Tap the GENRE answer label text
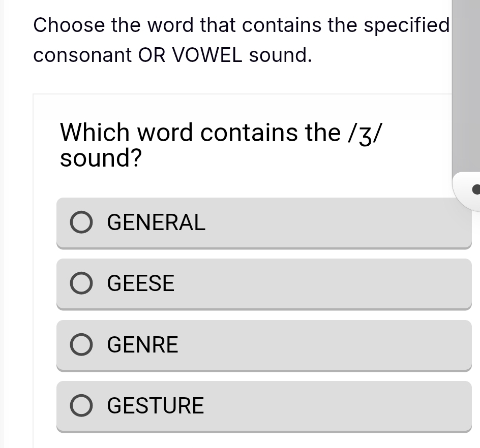 (x=143, y=345)
